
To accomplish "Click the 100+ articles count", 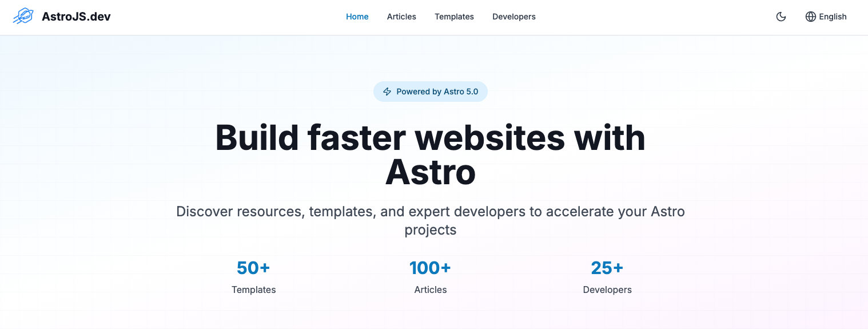I will pos(430,267).
